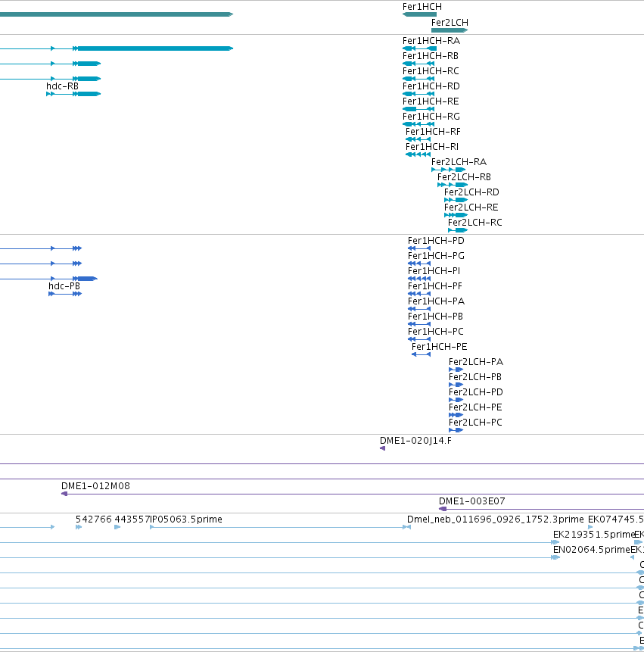Select the Fer1HCH-RG transcript

pos(418,124)
